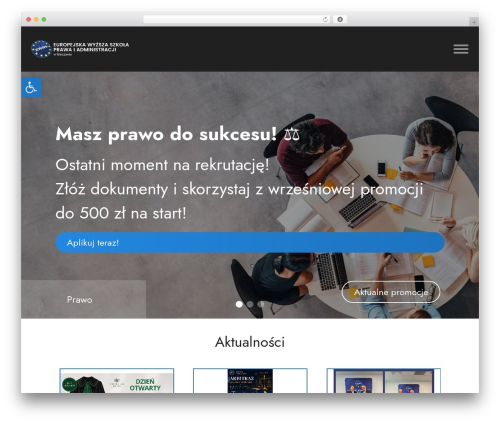Open the Dzień Otwarty news thumbnail

(x=117, y=381)
